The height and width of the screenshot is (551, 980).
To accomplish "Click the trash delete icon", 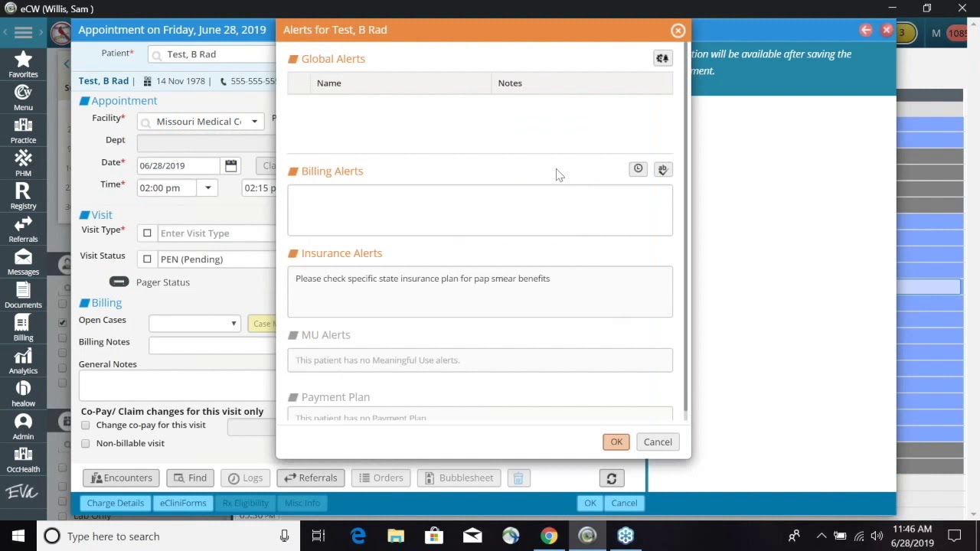I will pyautogui.click(x=518, y=478).
